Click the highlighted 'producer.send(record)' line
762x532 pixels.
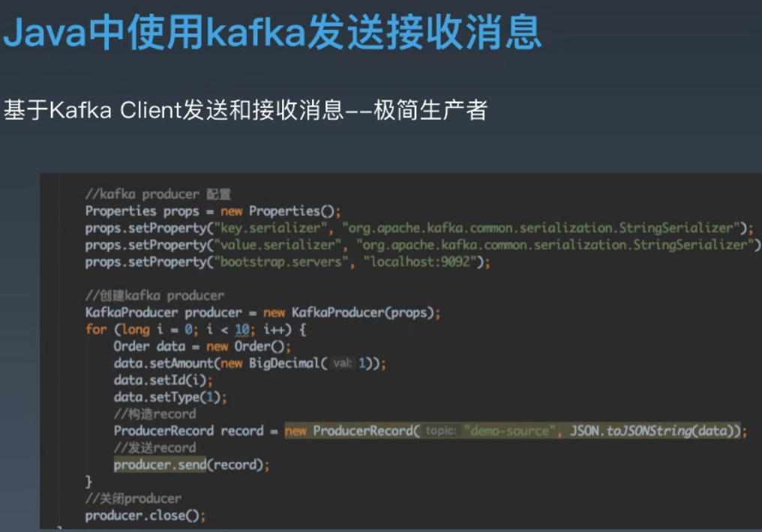[x=191, y=465]
